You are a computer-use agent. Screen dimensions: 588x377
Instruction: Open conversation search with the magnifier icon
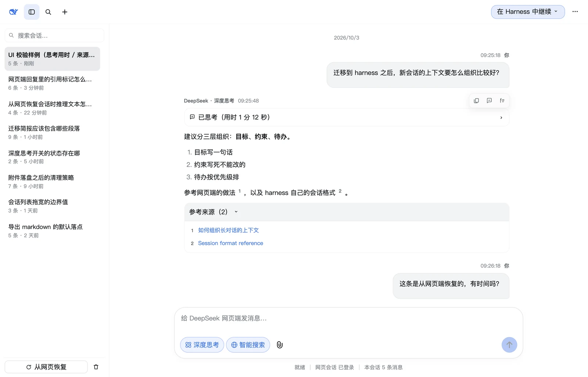(48, 12)
